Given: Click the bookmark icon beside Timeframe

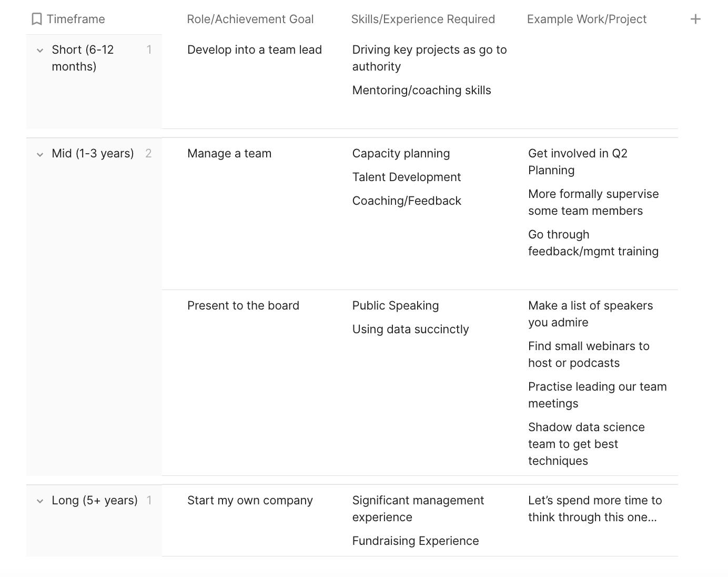Looking at the screenshot, I should 37,19.
